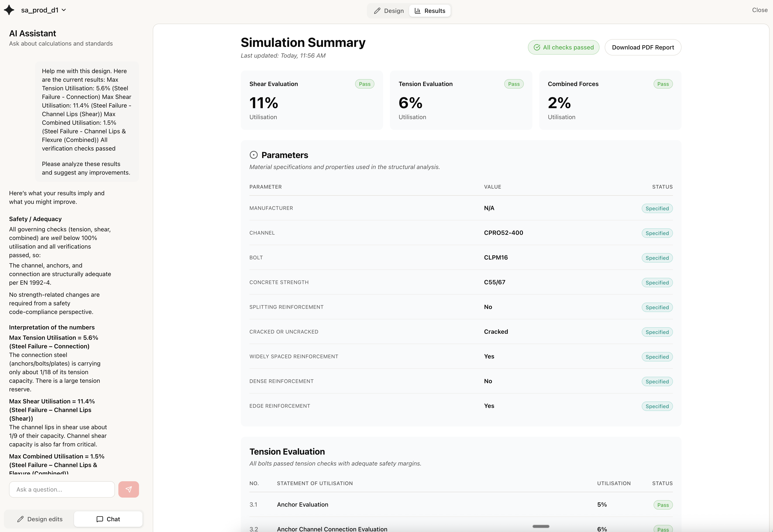Toggle the Specified badge for Concrete Strength
Viewport: 773px width, 532px height.
click(x=657, y=282)
